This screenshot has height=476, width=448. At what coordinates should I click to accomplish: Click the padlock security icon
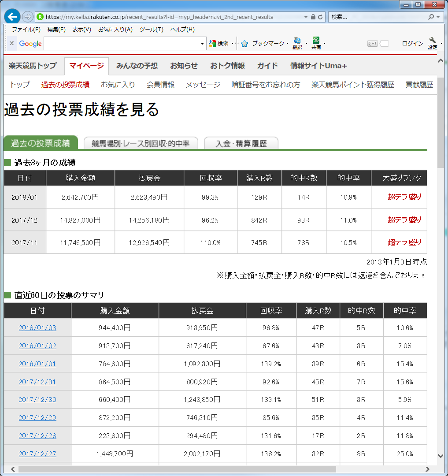(313, 17)
